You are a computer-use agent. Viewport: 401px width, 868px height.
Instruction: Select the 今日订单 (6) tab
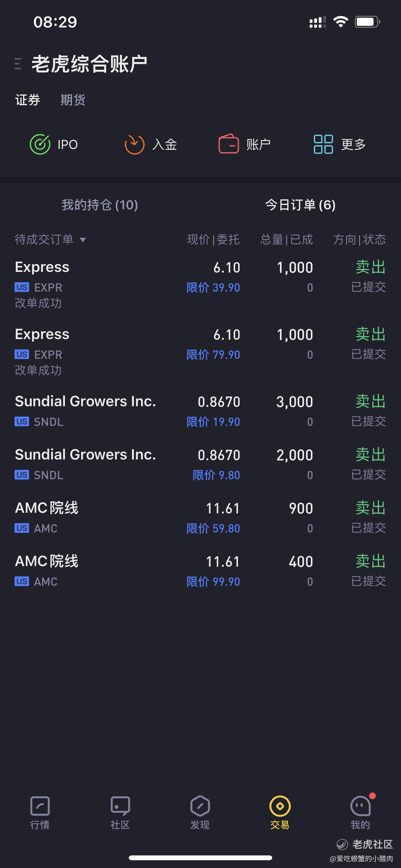click(x=301, y=205)
